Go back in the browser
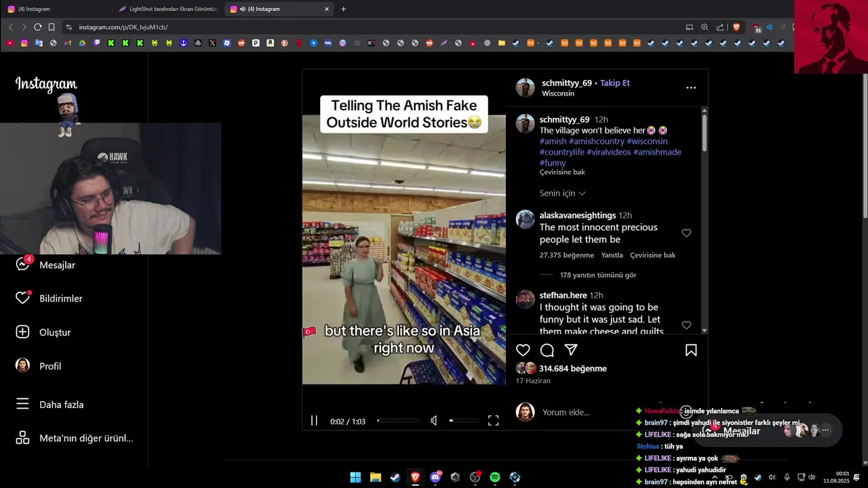 [x=11, y=27]
